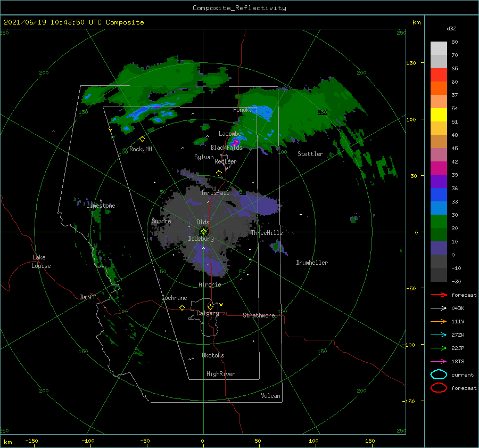Viewport: 479px width, 448px height.
Task: Click the Strathmore city label
Action: pos(259,315)
